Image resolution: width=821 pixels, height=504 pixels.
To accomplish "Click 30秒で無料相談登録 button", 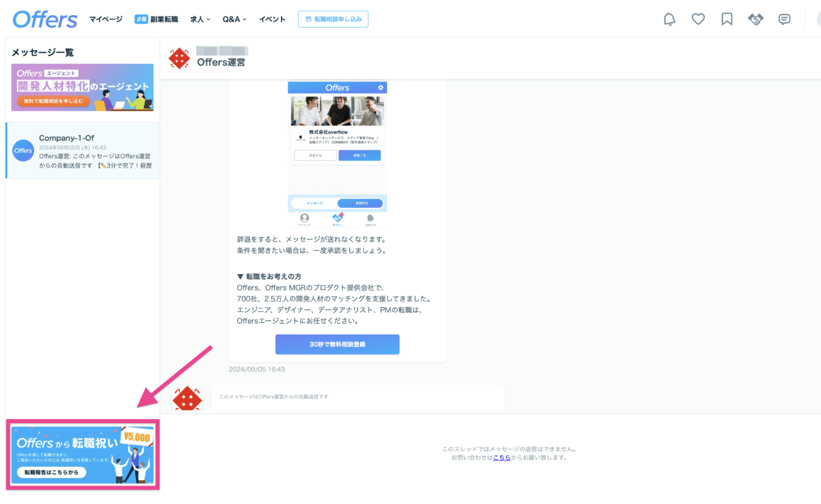I will [337, 344].
